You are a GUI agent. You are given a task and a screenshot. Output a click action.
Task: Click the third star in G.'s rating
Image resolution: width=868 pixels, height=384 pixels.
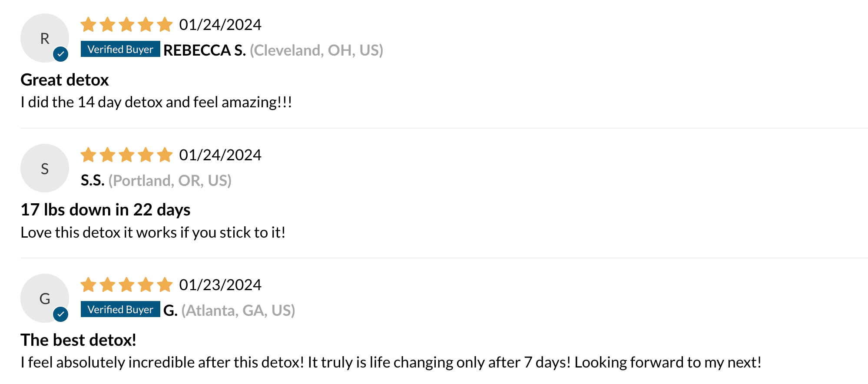click(x=126, y=285)
